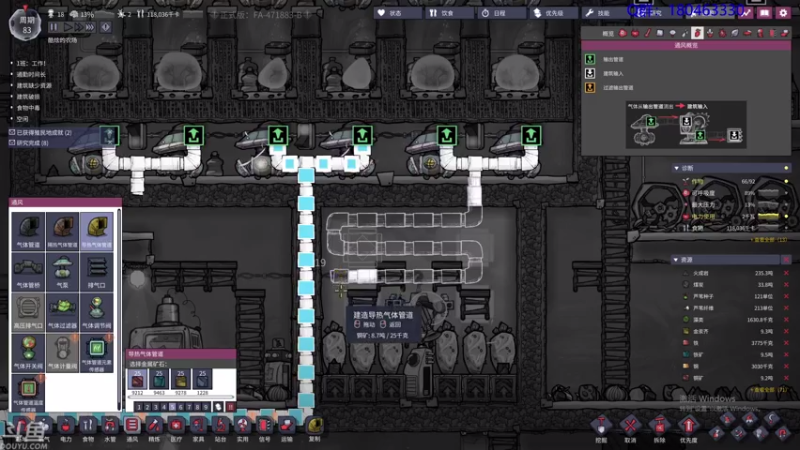Toggle the highlighted ventilation overlay icon

pos(697,33)
